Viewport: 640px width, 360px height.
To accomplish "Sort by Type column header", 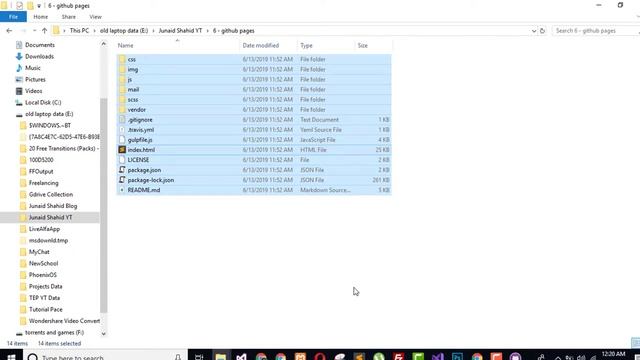I will tap(306, 45).
